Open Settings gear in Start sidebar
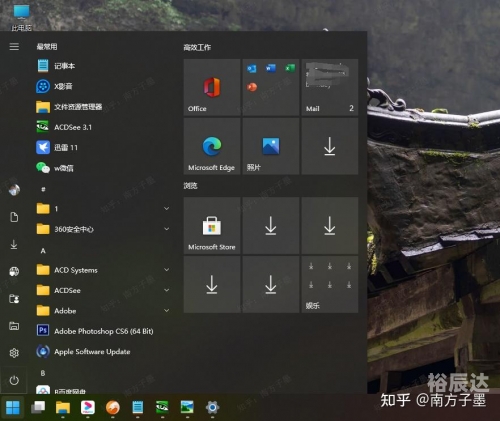Screen dimensions: 500x421 14,353
